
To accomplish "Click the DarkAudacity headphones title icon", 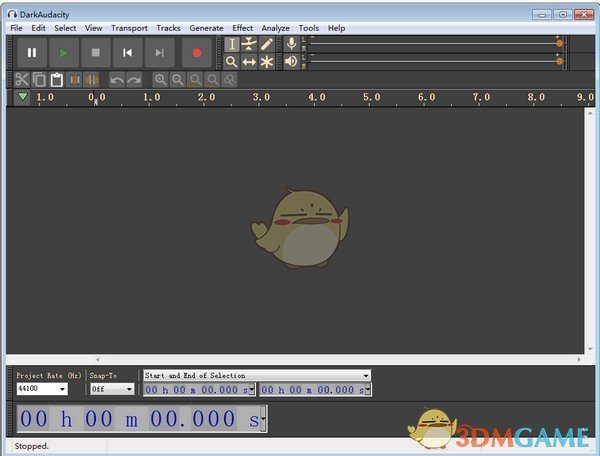I will click(13, 14).
